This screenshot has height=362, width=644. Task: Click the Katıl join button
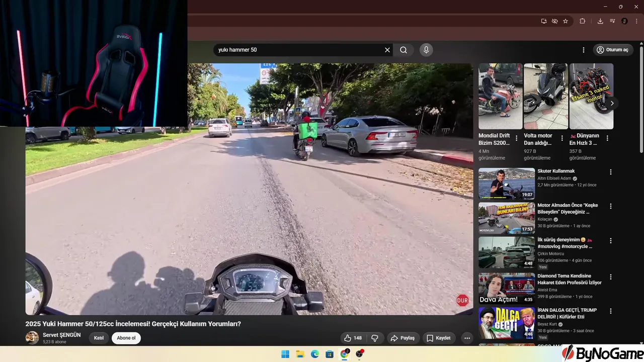pyautogui.click(x=99, y=338)
